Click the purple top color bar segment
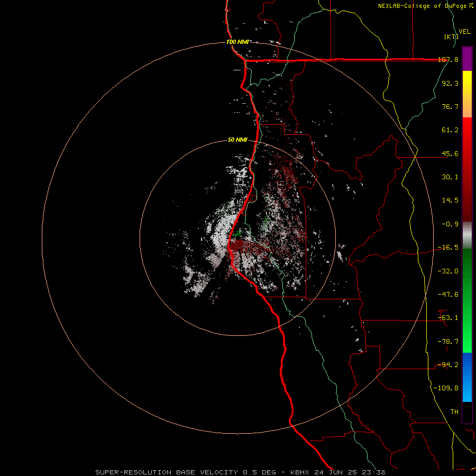This screenshot has height=476, width=476. click(467, 59)
